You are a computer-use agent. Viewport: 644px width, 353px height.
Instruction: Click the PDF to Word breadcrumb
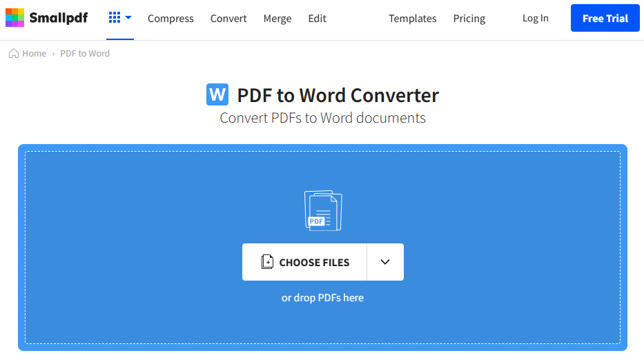[85, 53]
